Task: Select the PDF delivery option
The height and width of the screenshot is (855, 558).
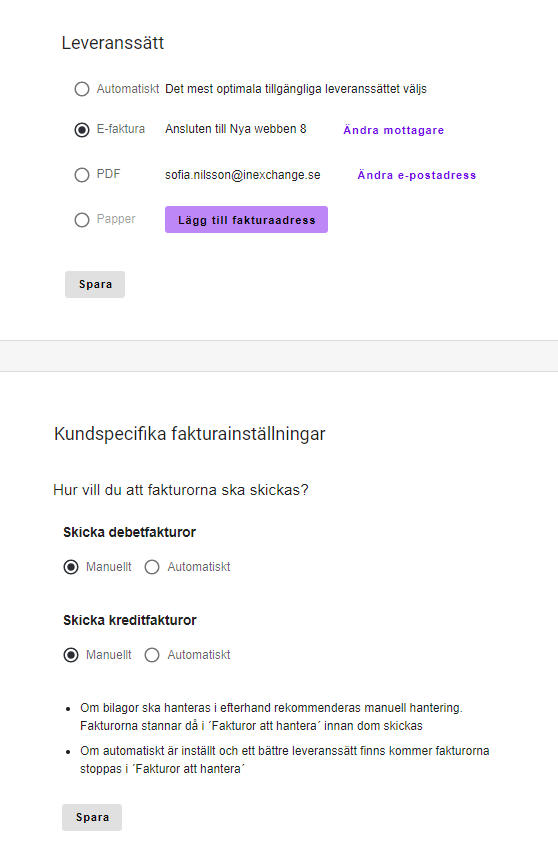Action: (x=82, y=175)
